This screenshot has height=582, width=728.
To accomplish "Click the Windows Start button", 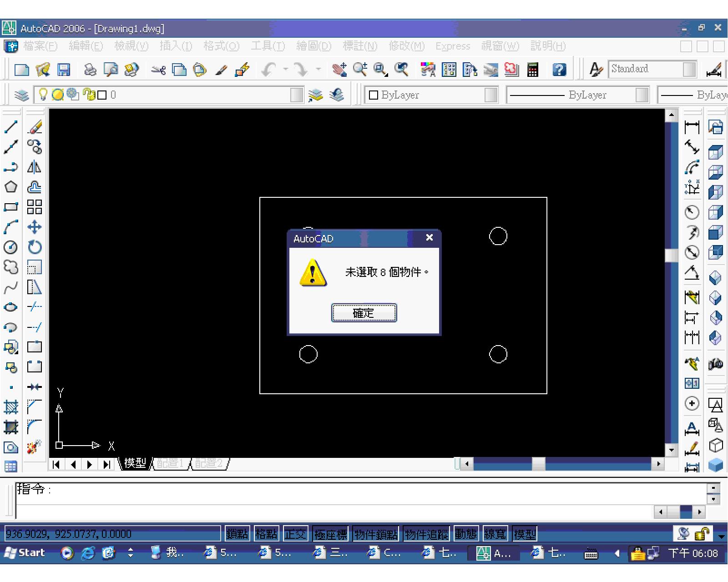I will 25,553.
